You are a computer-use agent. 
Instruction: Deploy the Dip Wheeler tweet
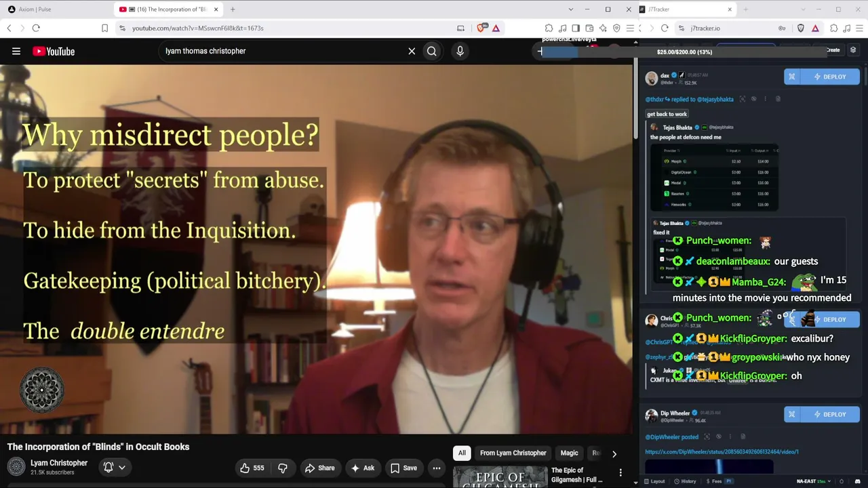point(829,414)
